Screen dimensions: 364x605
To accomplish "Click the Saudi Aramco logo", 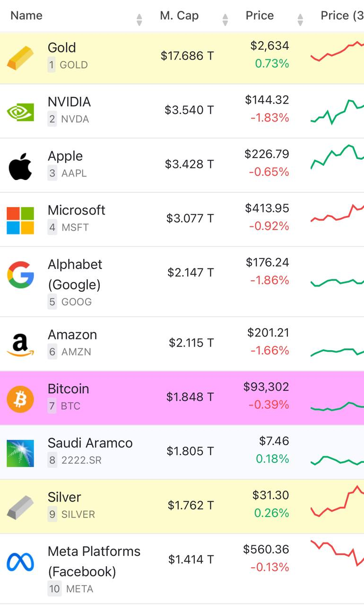I will tap(20, 453).
